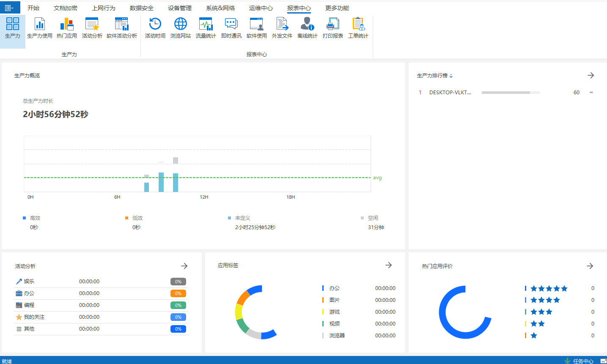Expand the 生产力排行榜 sort dropdown

pos(451,76)
